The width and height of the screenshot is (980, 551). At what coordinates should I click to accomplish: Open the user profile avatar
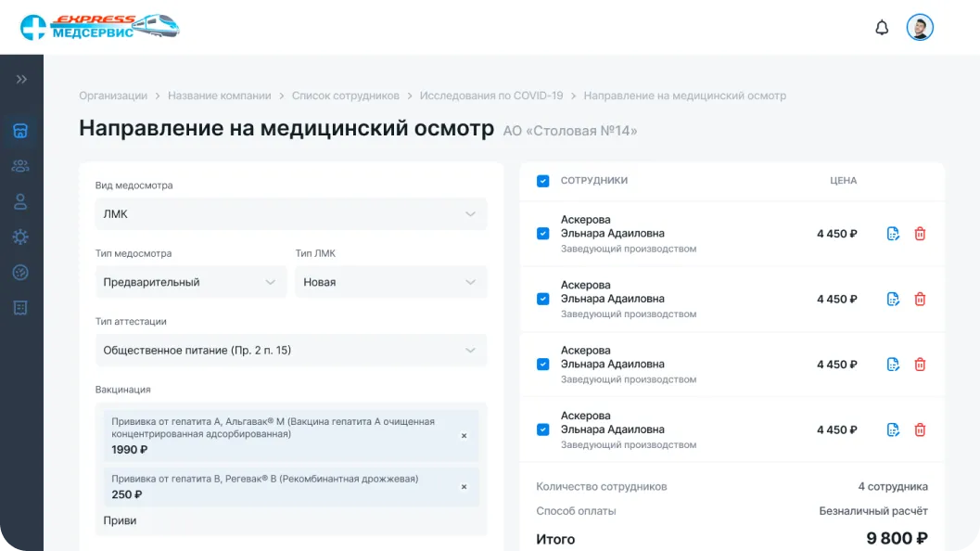pyautogui.click(x=920, y=28)
